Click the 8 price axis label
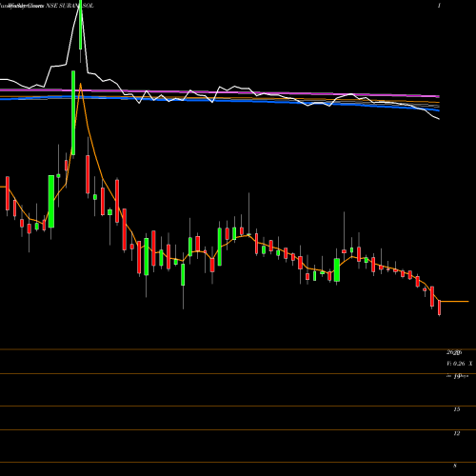Viewport: 476px width, 476px height. 455,466
